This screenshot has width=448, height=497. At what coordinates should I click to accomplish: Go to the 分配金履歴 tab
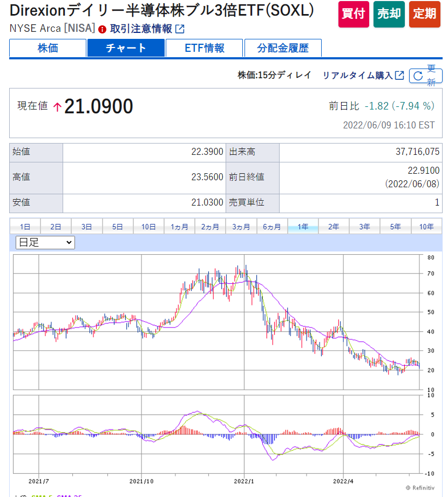(x=283, y=48)
